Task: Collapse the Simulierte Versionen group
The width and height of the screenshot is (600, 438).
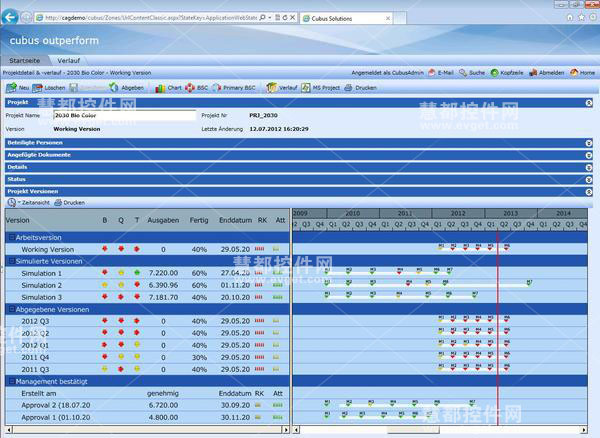Action: [x=11, y=261]
